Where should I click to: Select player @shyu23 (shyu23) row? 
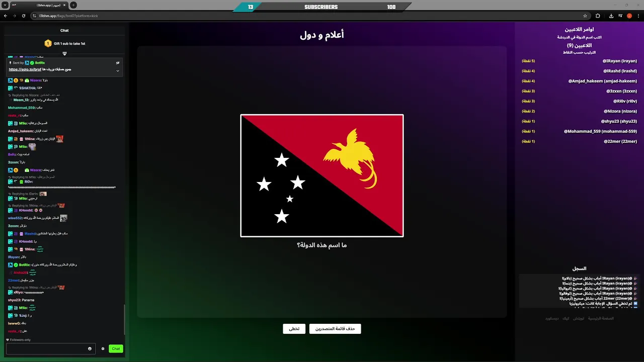[x=579, y=121]
